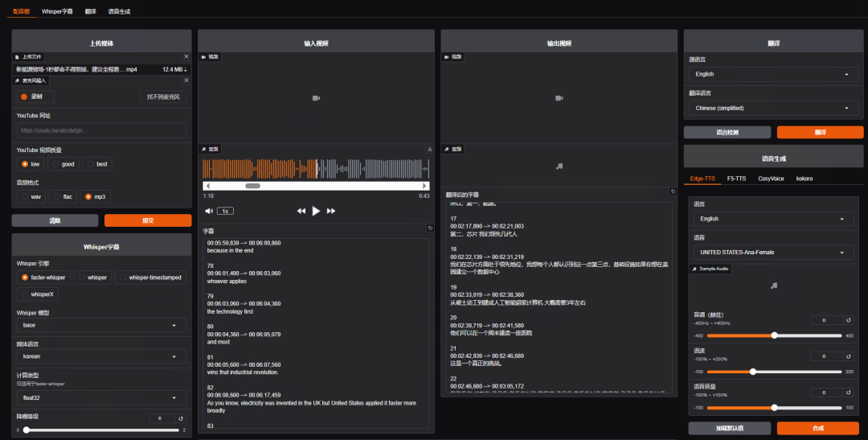Fast-forward the audio playback
This screenshot has height=440, width=868.
pos(331,211)
